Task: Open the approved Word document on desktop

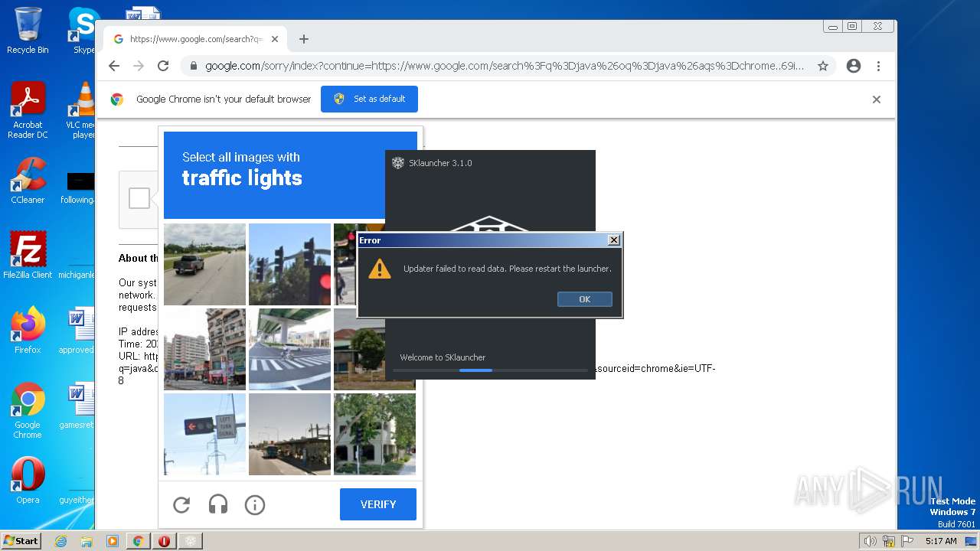Action: pos(77,331)
